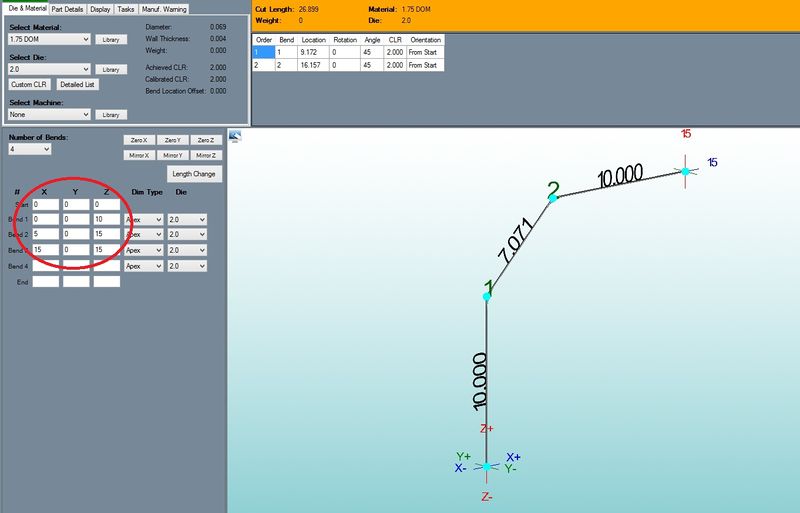800x513 pixels.
Task: Click the Zero X button
Action: (138, 140)
